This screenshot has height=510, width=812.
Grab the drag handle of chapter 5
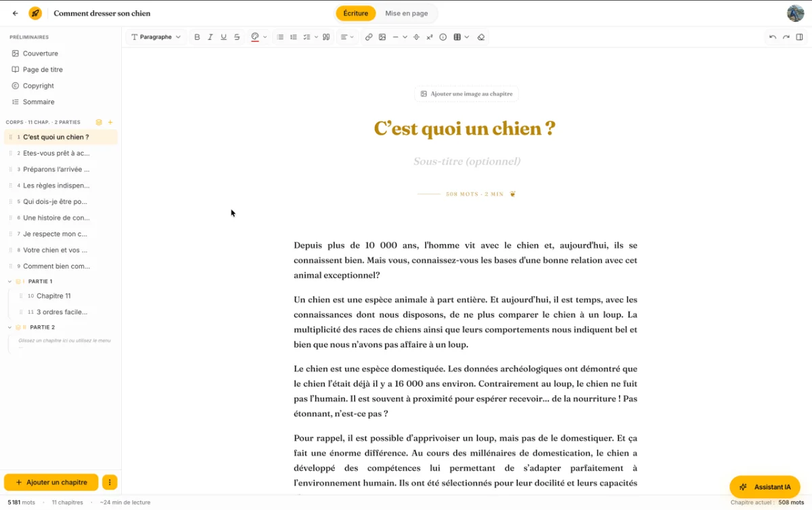[x=11, y=202]
